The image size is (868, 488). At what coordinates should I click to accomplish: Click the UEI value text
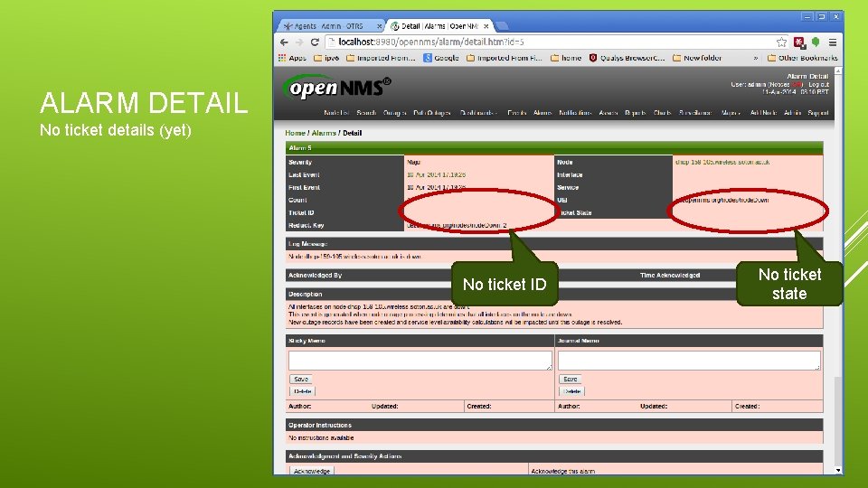[x=724, y=200]
